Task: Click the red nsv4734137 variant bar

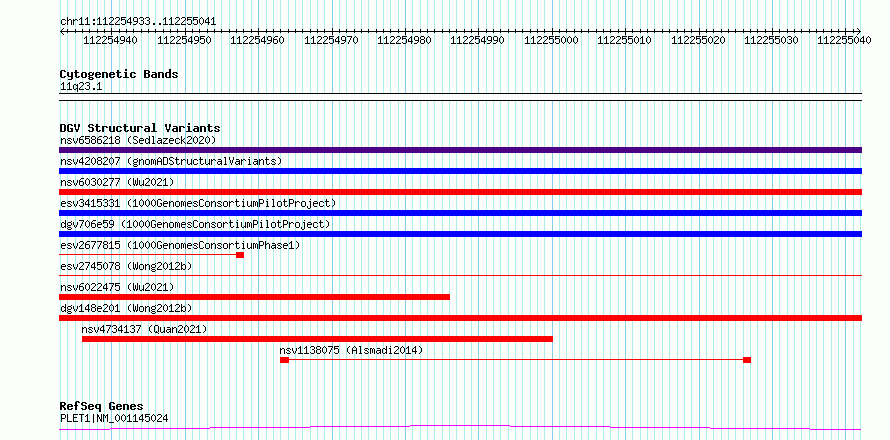Action: 317,339
